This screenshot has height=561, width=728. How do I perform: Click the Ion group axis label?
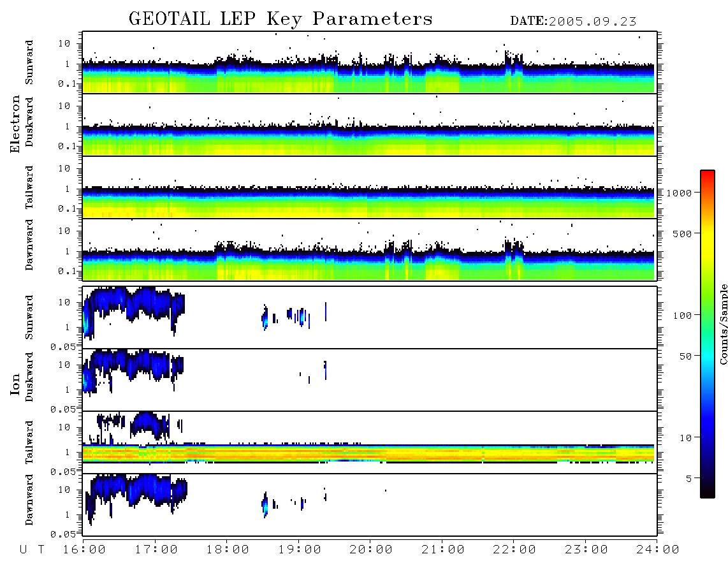tap(15, 384)
